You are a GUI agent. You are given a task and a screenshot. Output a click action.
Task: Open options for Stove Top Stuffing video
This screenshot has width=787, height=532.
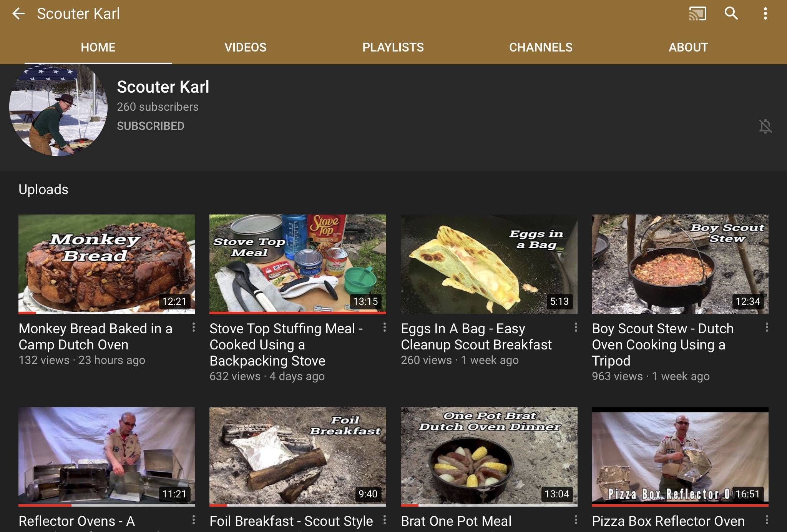384,328
